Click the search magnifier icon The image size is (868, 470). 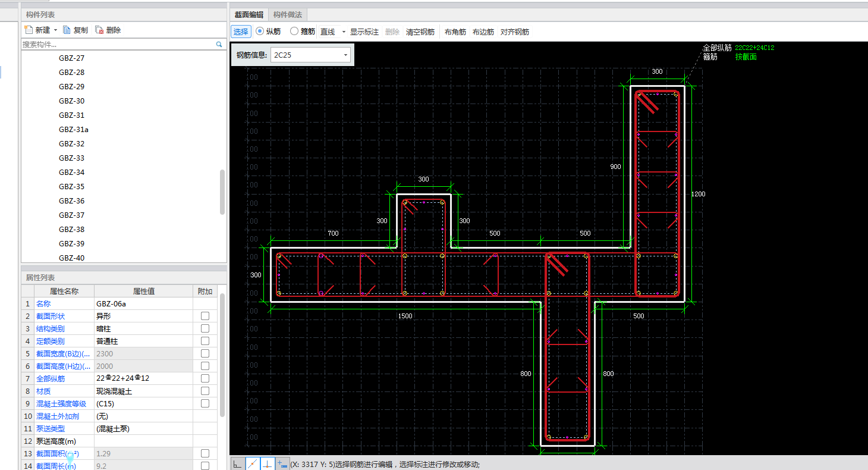coord(219,45)
